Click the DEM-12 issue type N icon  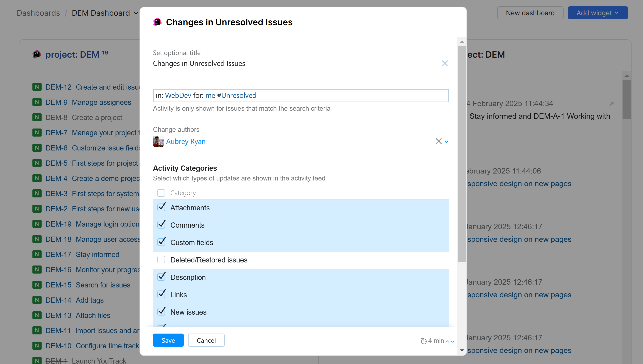point(37,87)
